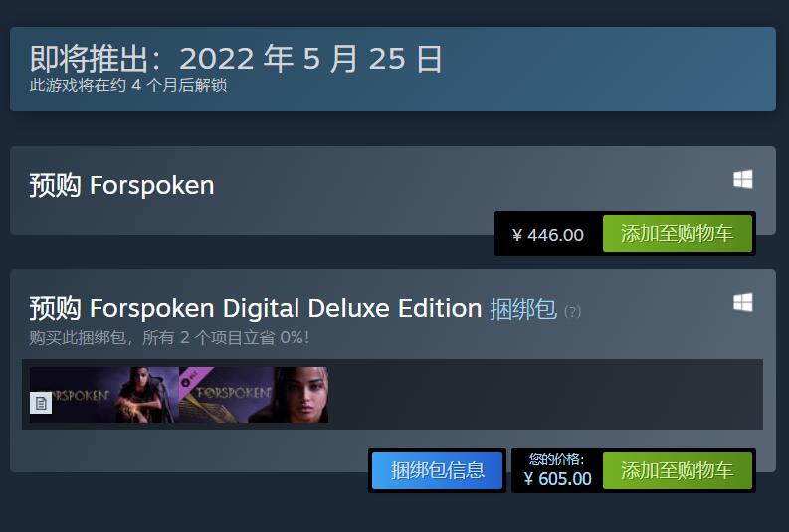This screenshot has width=789, height=532.
Task: Click the Windows icon in Deluxe Edition box
Action: [742, 303]
